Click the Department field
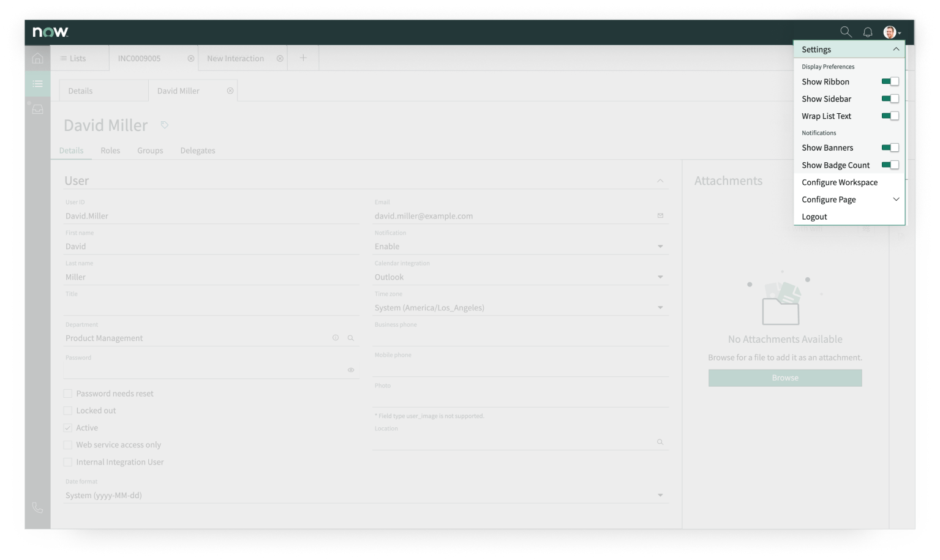Viewport: 940px width, 560px height. [212, 338]
